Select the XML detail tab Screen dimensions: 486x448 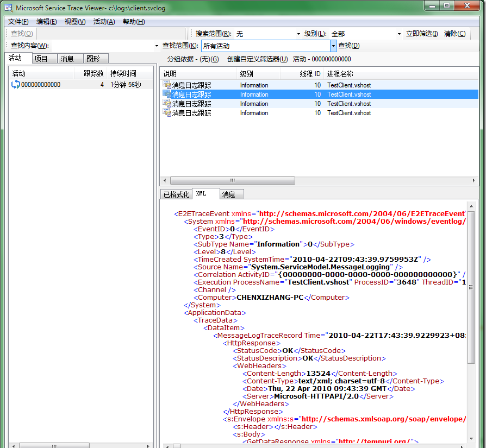(206, 193)
